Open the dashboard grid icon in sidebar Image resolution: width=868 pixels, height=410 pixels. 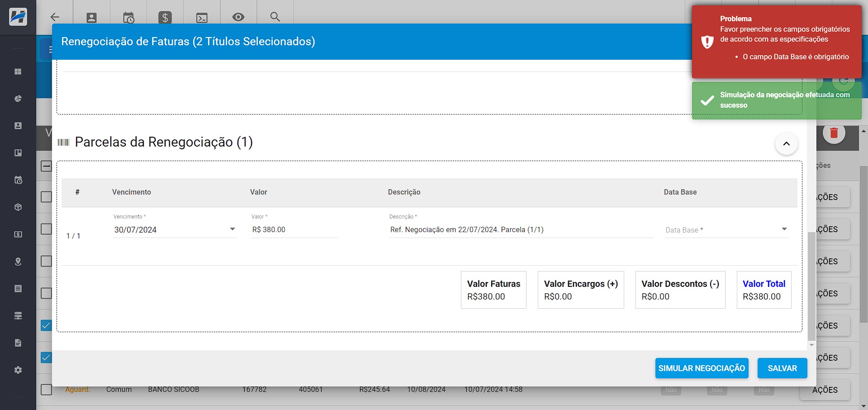tap(18, 72)
